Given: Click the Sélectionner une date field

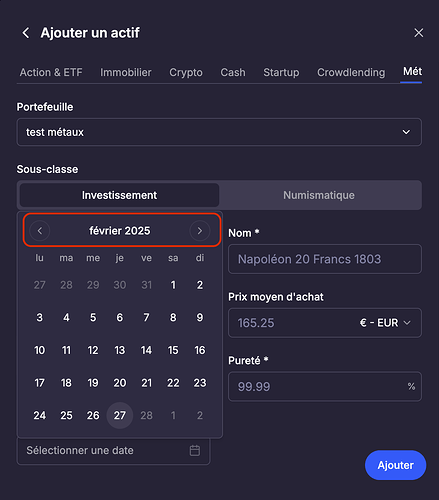Looking at the screenshot, I should tap(113, 450).
